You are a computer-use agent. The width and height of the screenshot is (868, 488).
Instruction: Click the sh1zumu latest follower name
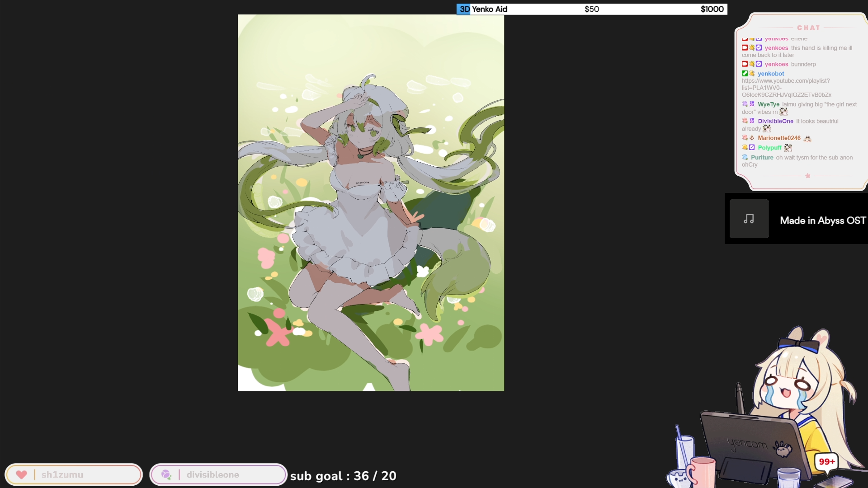click(x=62, y=474)
